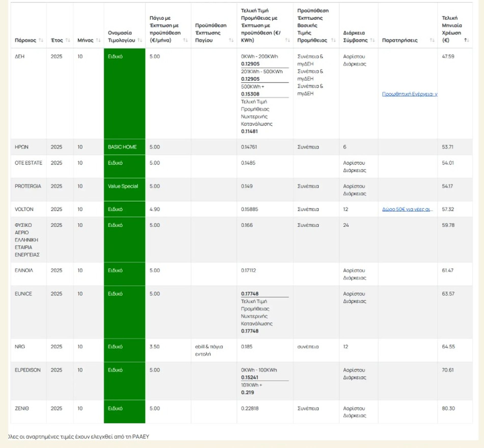Sort by Πάγιο με Έκπτωση sort icon

click(185, 40)
